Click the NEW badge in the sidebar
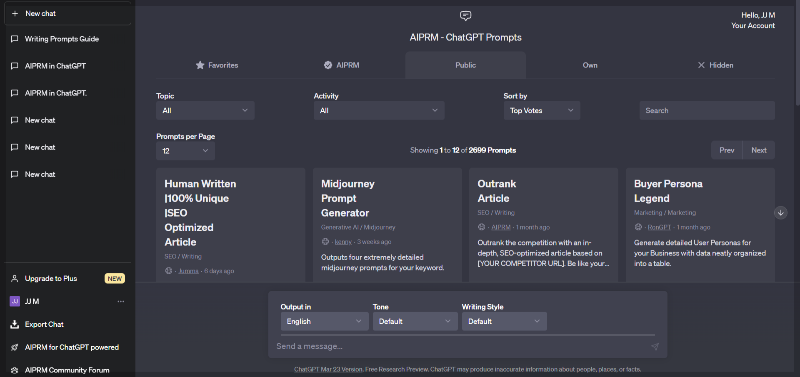Screen dimensions: 800x377 pyautogui.click(x=115, y=279)
